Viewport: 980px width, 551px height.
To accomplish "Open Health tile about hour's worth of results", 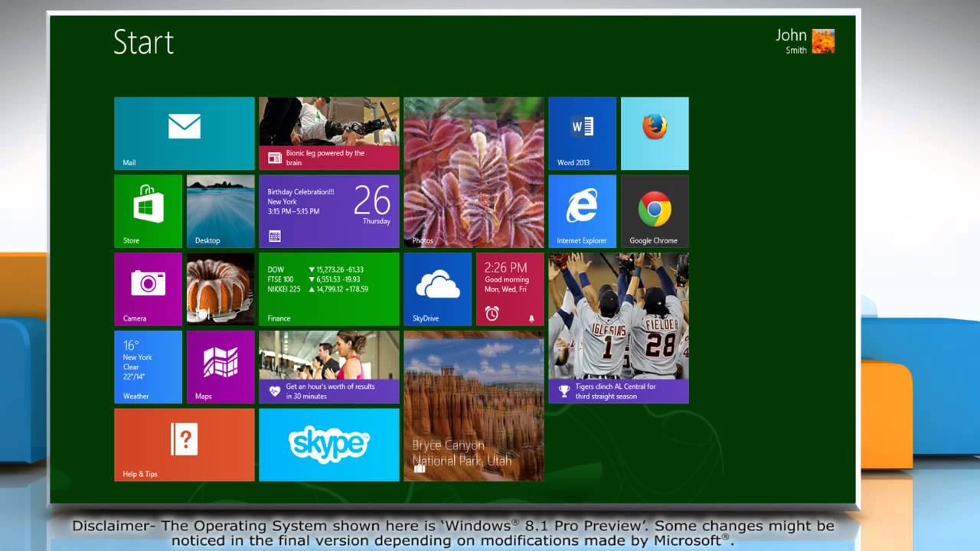I will [x=329, y=367].
